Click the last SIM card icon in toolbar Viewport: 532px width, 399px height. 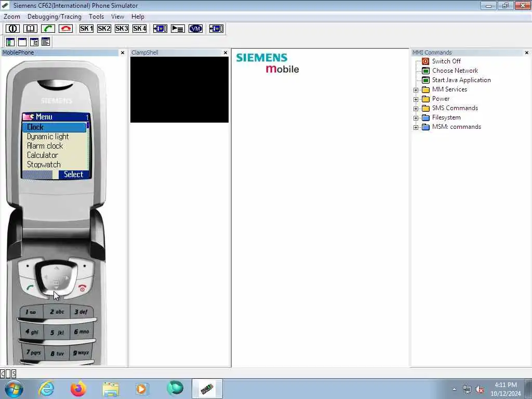coord(216,29)
